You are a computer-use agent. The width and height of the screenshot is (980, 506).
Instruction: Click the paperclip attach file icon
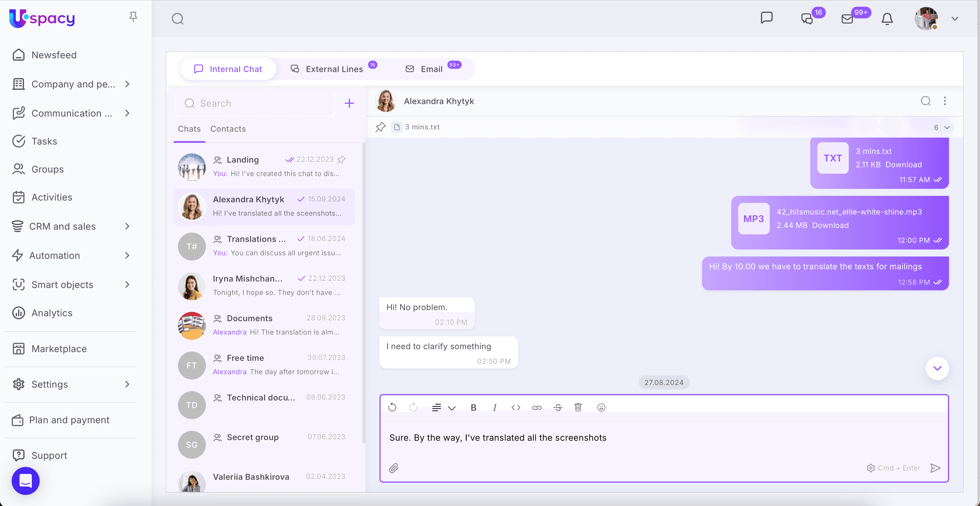pos(394,468)
